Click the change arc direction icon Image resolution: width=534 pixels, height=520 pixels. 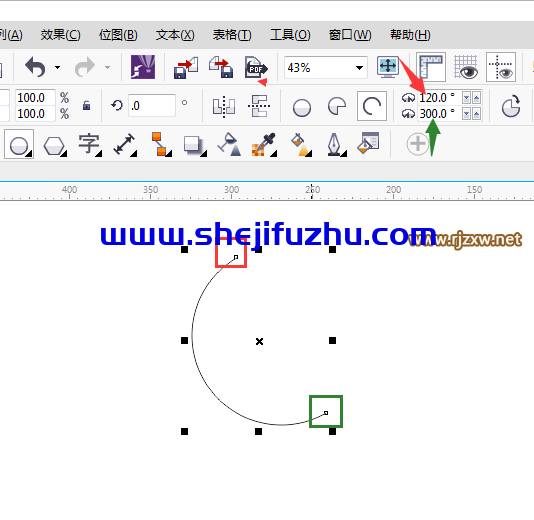tap(511, 106)
